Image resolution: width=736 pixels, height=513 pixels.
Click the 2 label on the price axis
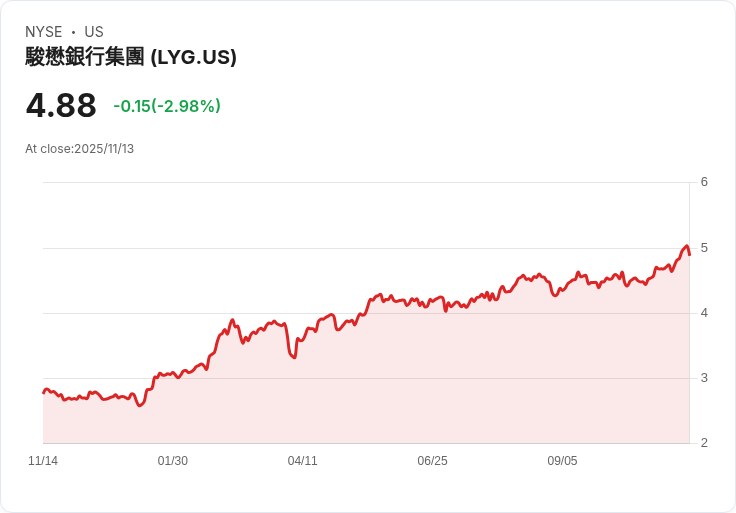pos(704,443)
